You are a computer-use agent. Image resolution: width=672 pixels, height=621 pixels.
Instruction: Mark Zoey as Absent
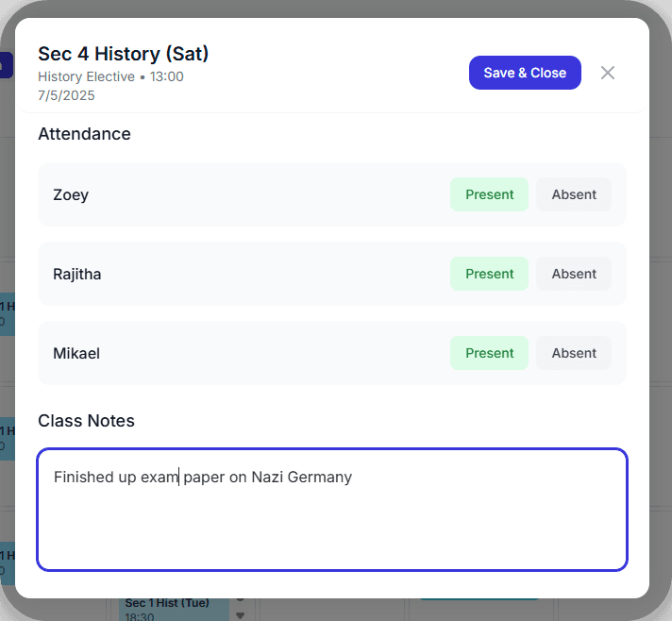(x=574, y=194)
